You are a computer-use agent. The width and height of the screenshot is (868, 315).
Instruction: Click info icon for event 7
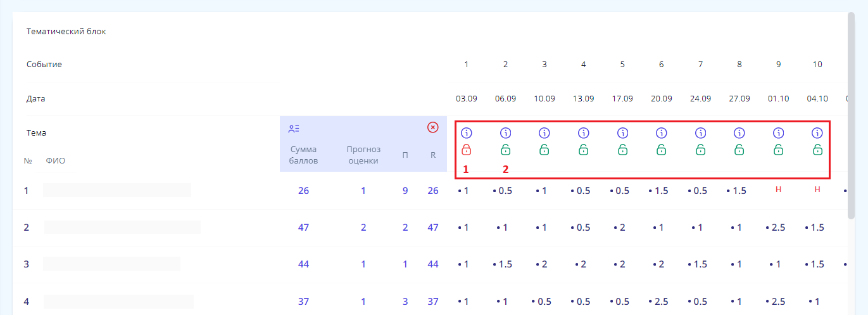pyautogui.click(x=701, y=133)
